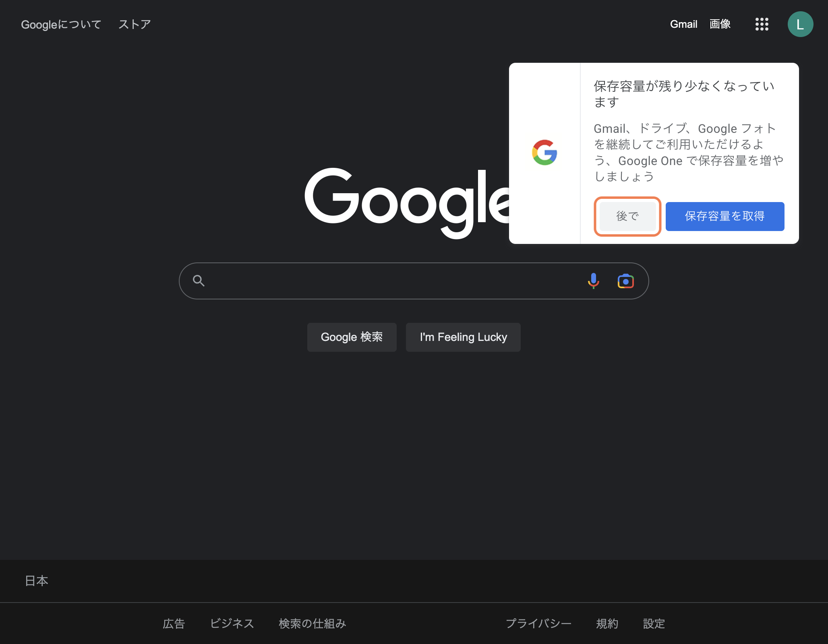Open the 画像 link
Viewport: 828px width, 644px height.
tap(720, 24)
